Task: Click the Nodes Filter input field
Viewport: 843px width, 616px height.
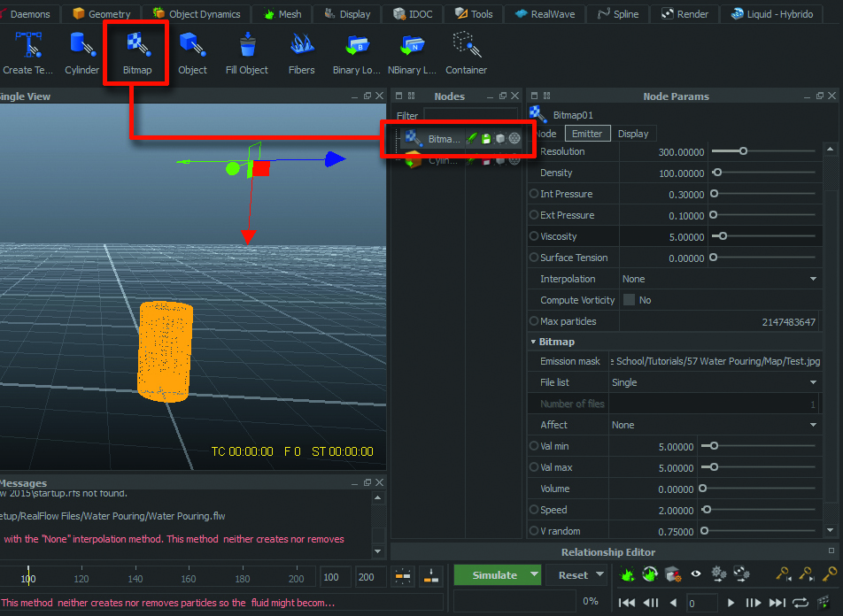Action: (471, 115)
